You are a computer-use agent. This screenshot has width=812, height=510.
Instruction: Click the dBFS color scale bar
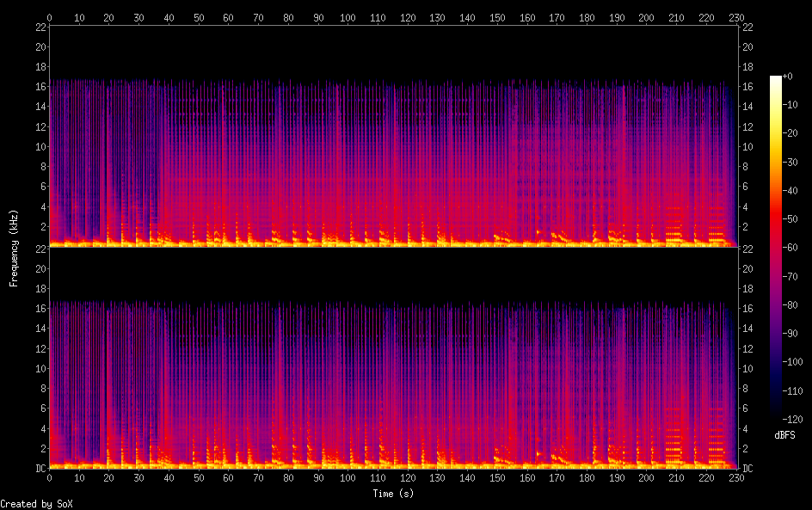776,247
